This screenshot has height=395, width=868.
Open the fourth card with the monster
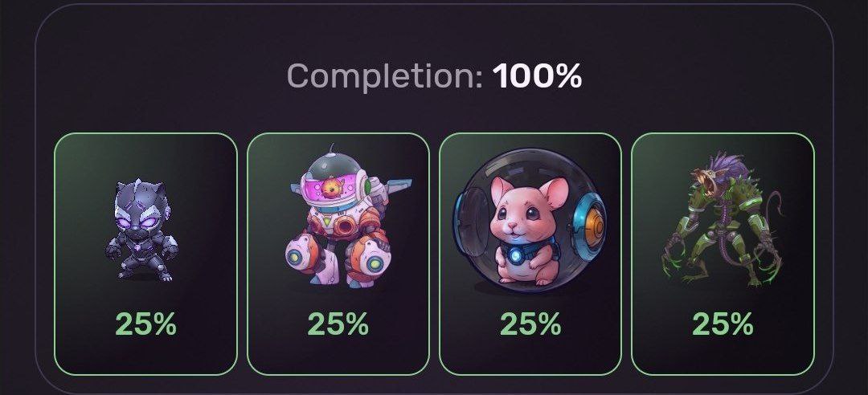pyautogui.click(x=723, y=254)
